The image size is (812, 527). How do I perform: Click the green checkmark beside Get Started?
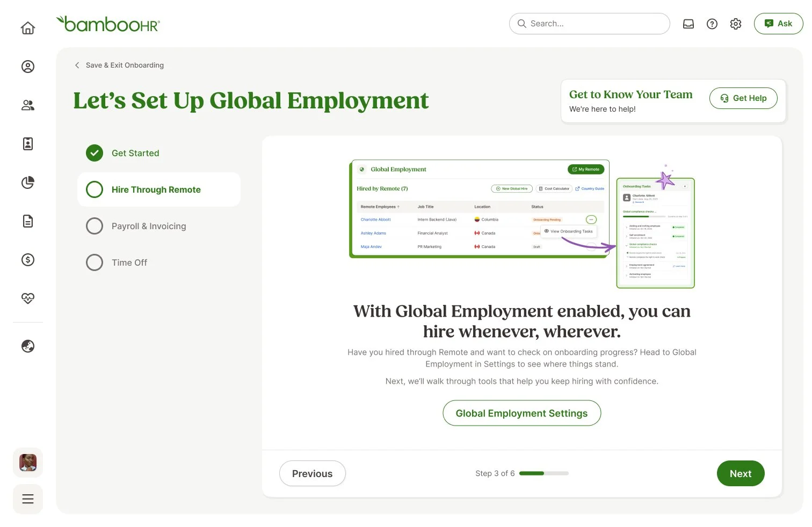tap(95, 153)
